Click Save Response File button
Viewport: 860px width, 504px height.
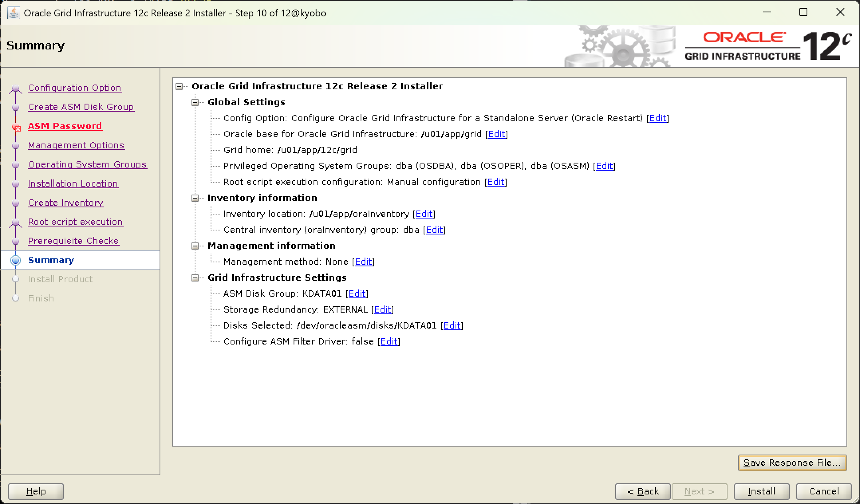[792, 463]
